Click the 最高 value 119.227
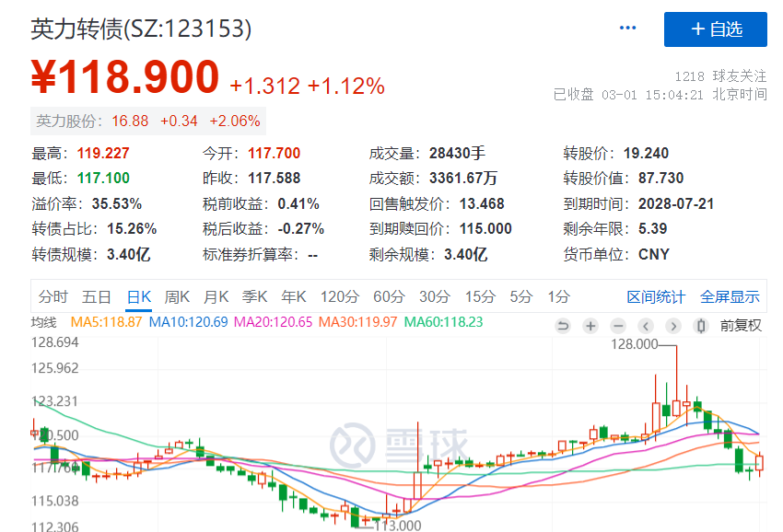The width and height of the screenshot is (783, 532). pyautogui.click(x=103, y=153)
